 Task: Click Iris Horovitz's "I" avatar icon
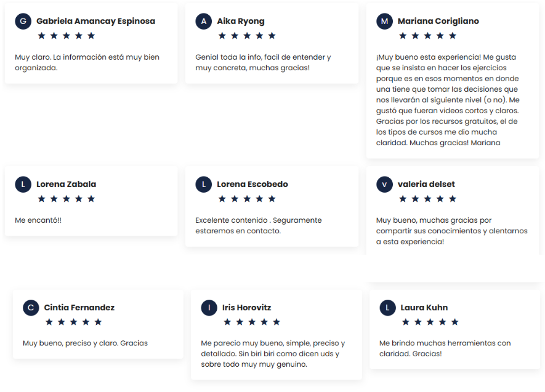tap(209, 308)
